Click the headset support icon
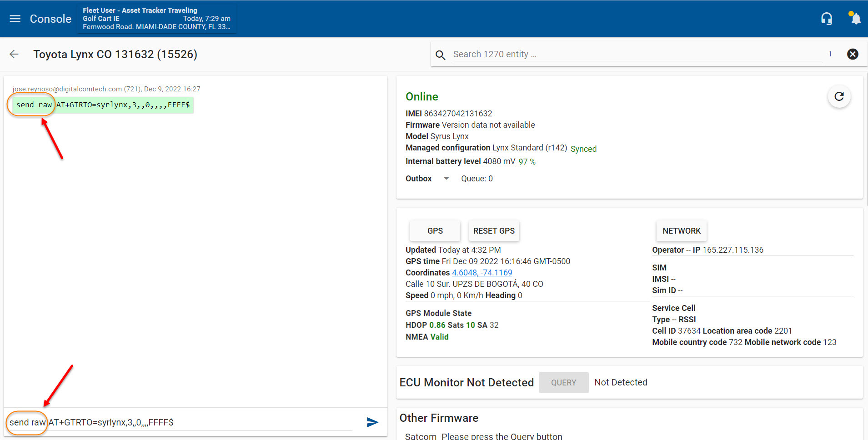Screen dimensions: 868x440 tap(826, 19)
